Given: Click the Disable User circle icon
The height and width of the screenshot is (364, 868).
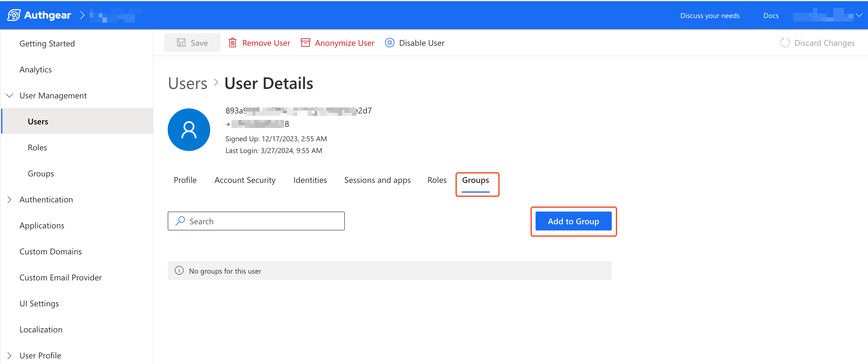Looking at the screenshot, I should click(389, 43).
